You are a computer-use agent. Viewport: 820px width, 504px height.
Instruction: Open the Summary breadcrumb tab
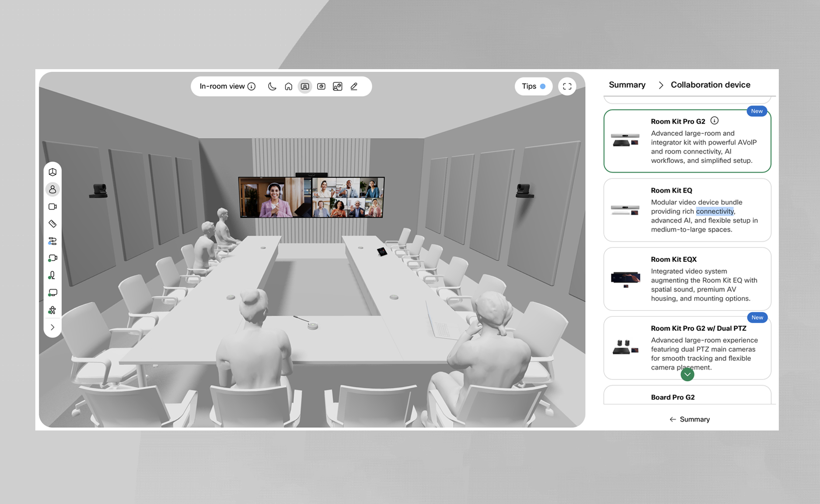[x=627, y=85]
